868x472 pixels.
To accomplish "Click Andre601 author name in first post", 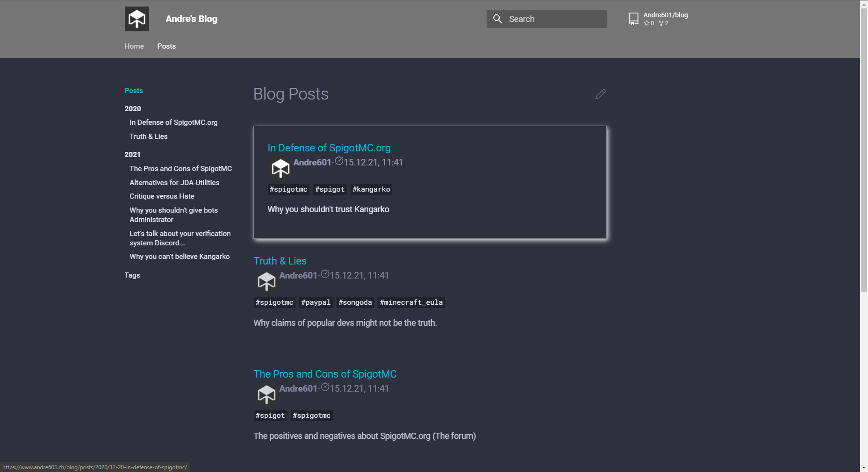I will [312, 162].
